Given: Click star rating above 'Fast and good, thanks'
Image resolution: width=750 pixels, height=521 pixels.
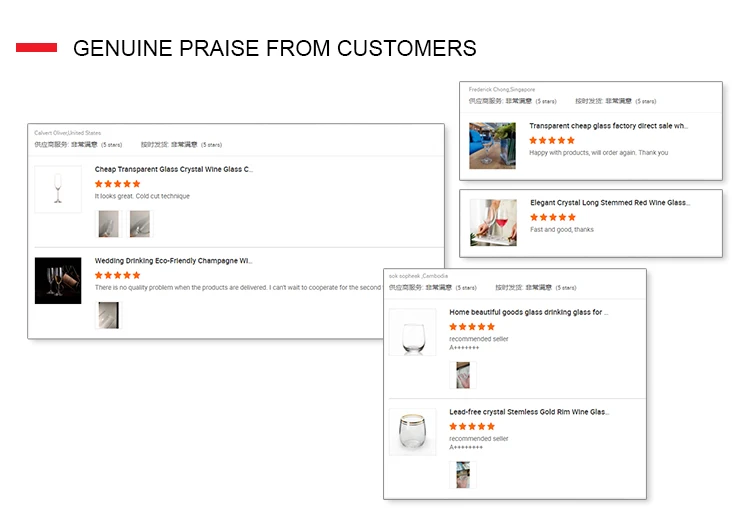Looking at the screenshot, I should 552,217.
